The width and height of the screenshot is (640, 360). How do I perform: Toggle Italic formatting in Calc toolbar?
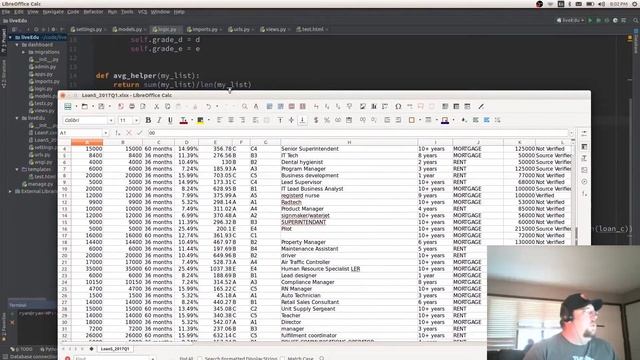click(x=159, y=120)
